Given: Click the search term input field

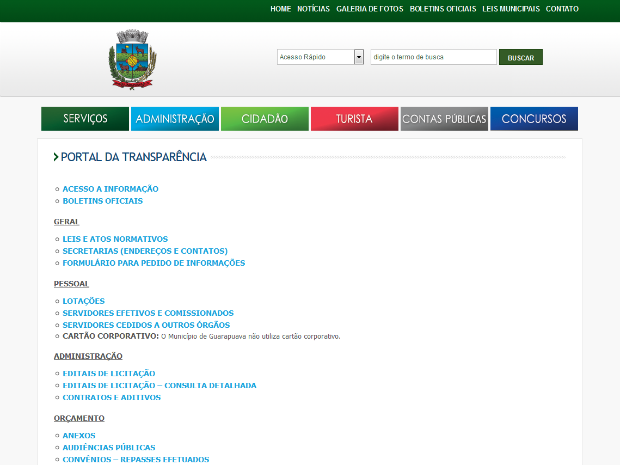Looking at the screenshot, I should tap(432, 57).
